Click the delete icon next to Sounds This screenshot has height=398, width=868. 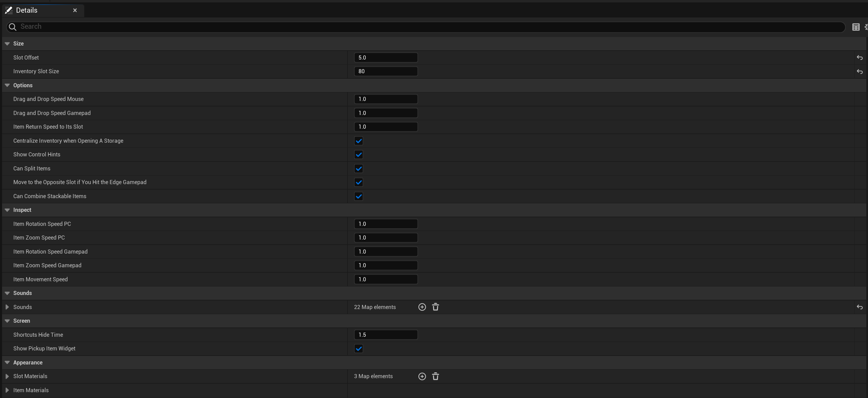(436, 307)
